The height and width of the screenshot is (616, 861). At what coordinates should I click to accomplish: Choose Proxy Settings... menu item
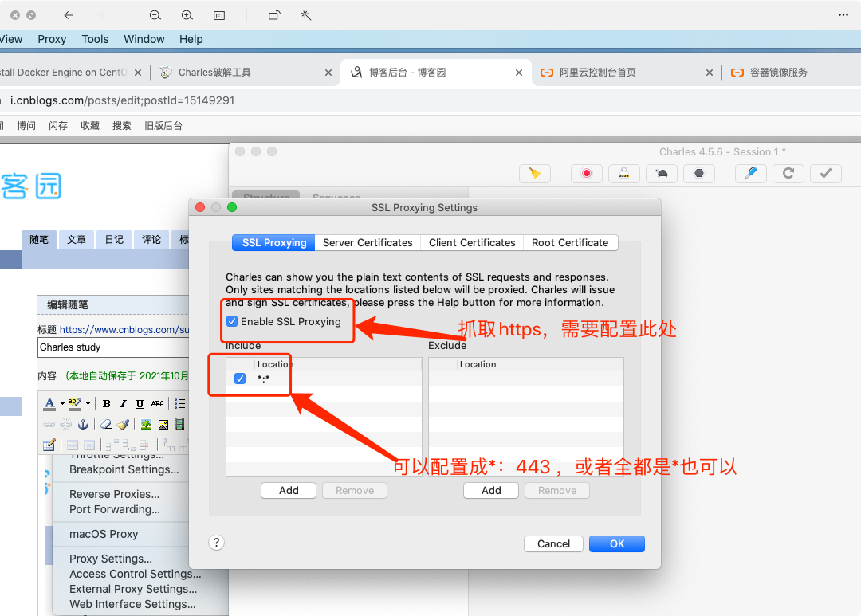tap(111, 559)
